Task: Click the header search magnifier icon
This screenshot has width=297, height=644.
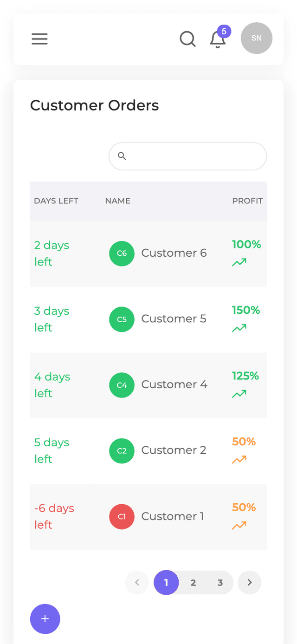Action: point(187,39)
